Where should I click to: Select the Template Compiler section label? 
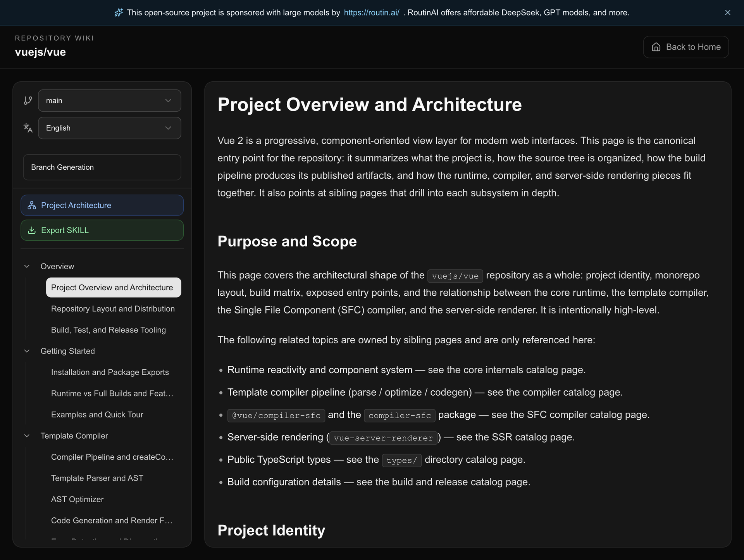(x=74, y=436)
